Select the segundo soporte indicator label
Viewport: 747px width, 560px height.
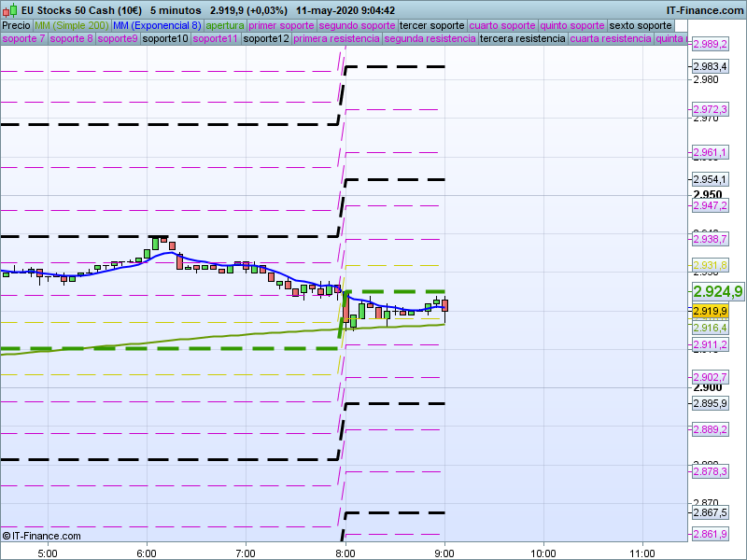(357, 25)
